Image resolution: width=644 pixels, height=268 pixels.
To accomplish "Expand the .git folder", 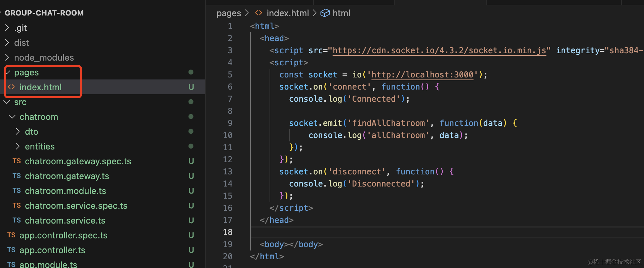I will click(7, 28).
